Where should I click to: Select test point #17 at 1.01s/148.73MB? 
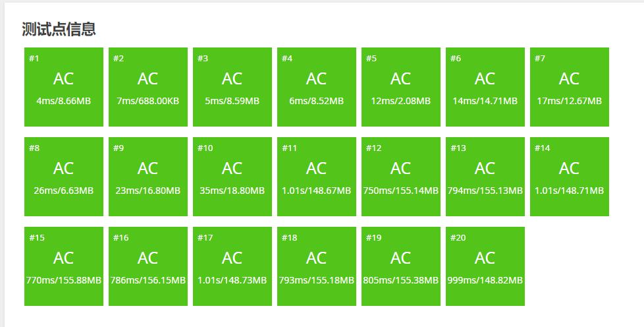(x=232, y=266)
